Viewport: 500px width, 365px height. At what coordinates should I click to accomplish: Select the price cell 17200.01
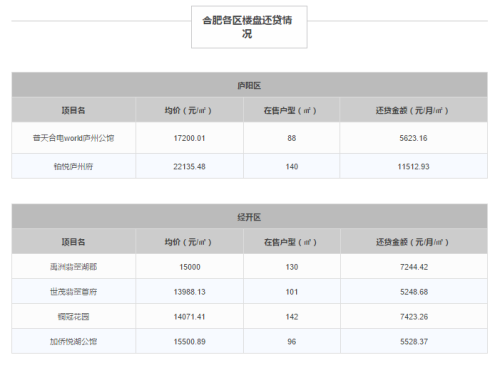point(189,138)
